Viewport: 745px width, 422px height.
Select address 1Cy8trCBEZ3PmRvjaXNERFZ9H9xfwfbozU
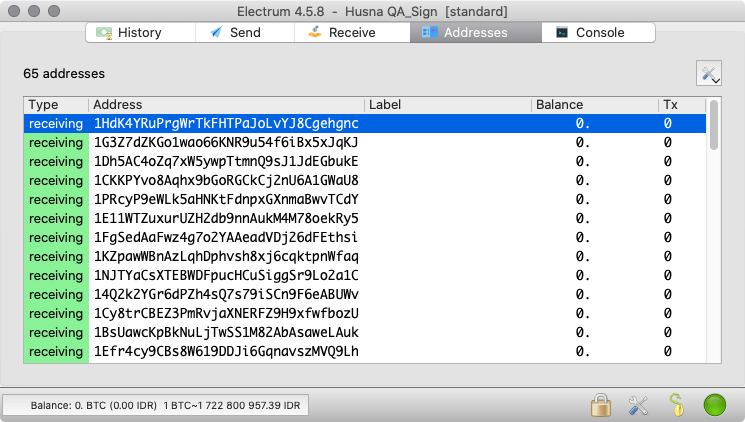[x=226, y=314]
